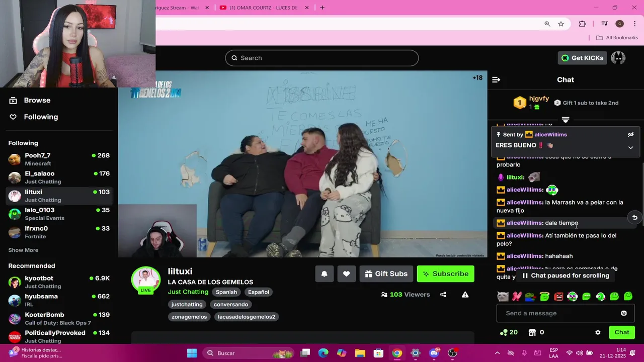Click Show More under Following
Viewport: 644px width, 362px height.
[x=23, y=250]
